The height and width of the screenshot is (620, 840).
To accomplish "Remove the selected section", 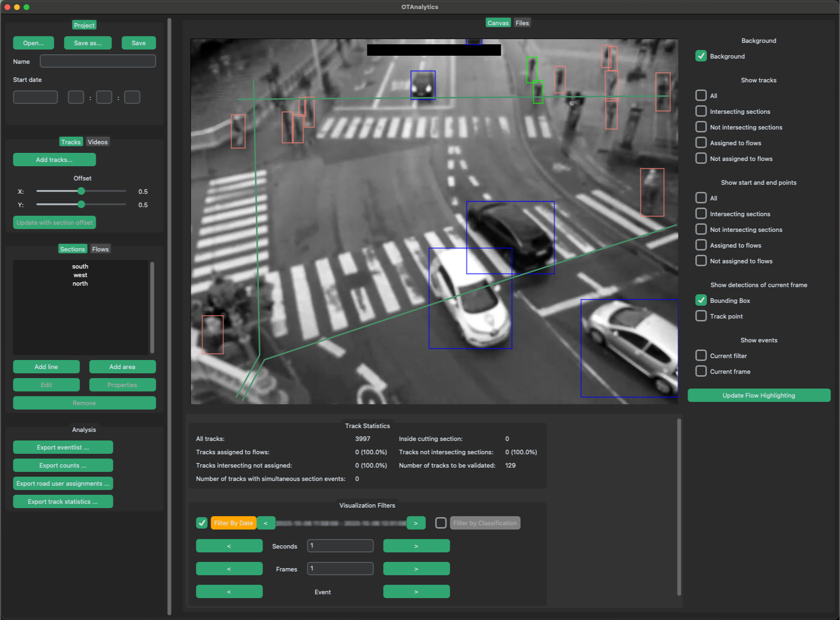I will pos(84,402).
